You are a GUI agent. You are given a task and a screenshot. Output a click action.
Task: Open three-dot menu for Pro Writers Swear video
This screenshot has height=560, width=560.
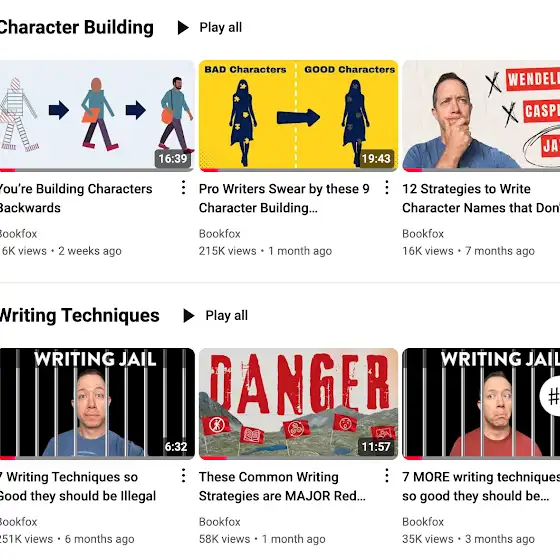(x=387, y=188)
